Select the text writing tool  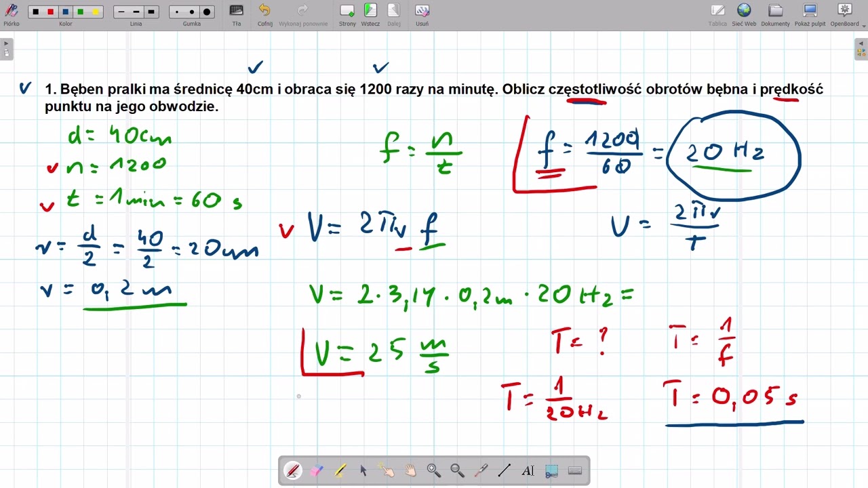(528, 470)
